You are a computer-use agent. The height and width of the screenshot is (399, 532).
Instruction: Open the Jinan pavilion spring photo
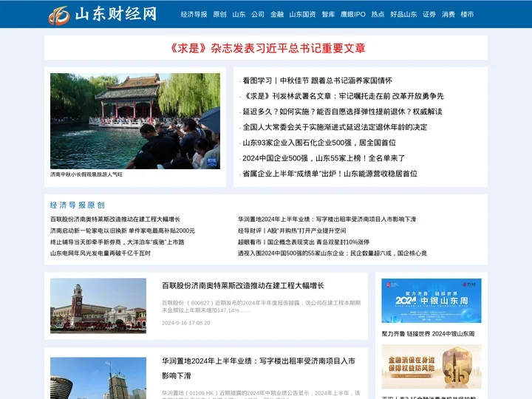tap(135, 121)
